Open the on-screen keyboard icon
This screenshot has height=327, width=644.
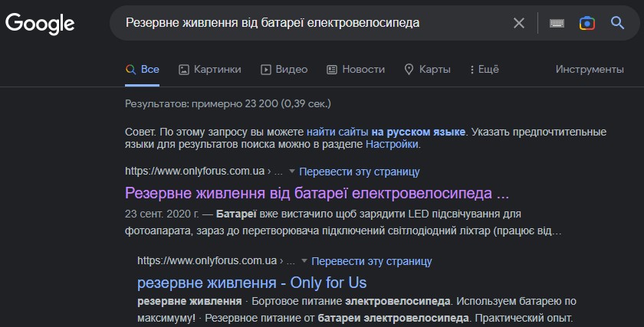pos(557,23)
